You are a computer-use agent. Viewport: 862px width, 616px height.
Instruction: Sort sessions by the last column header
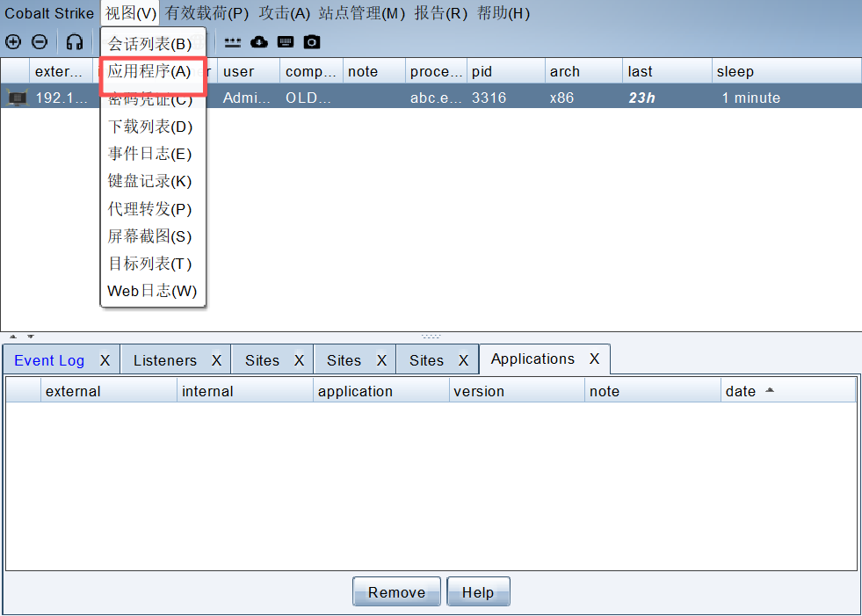click(x=668, y=71)
